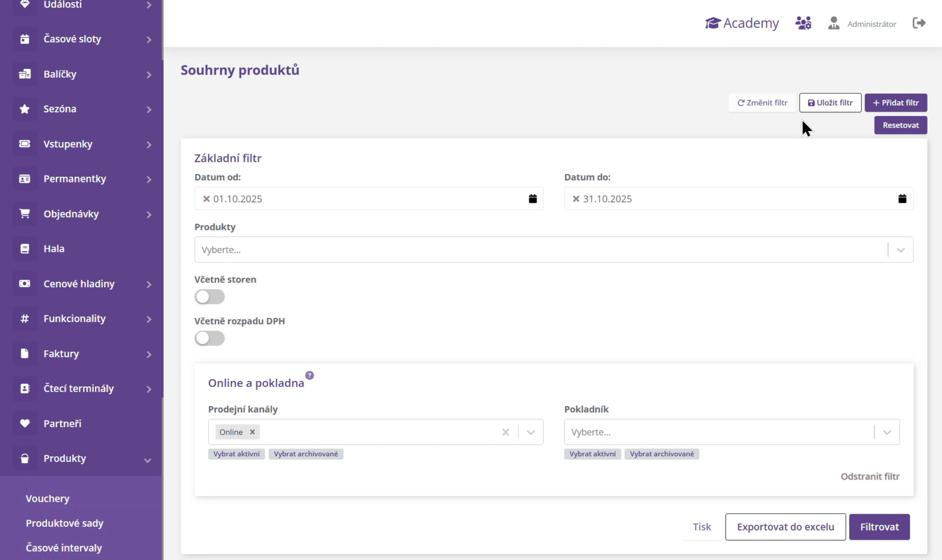Viewport: 942px width, 560px height.
Task: Click the Filtrovat button
Action: pos(879,527)
